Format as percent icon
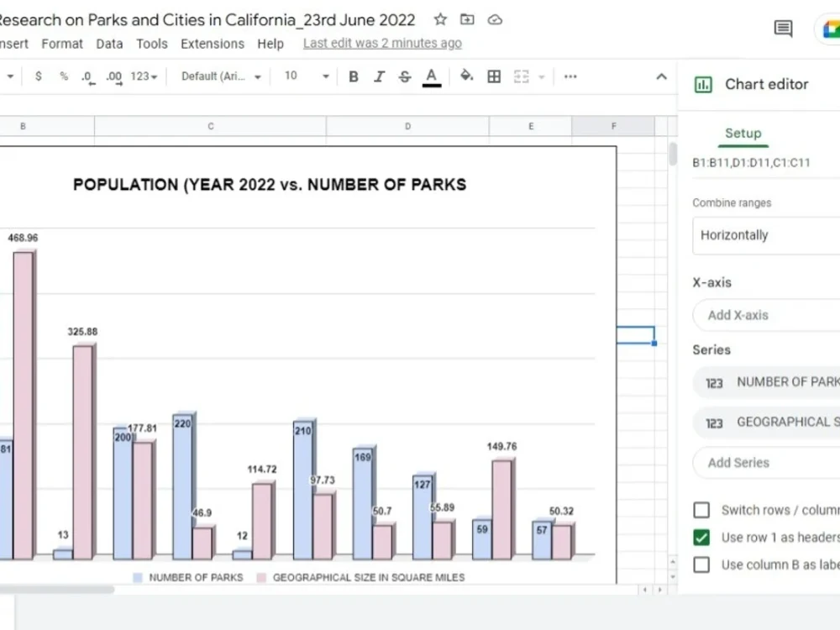Image resolution: width=840 pixels, height=630 pixels. tap(64, 76)
